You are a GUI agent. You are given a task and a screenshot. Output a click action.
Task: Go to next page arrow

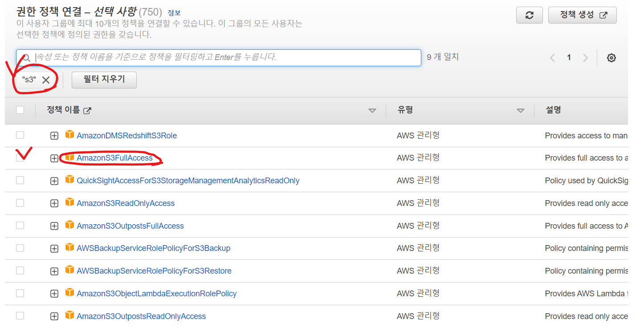585,58
